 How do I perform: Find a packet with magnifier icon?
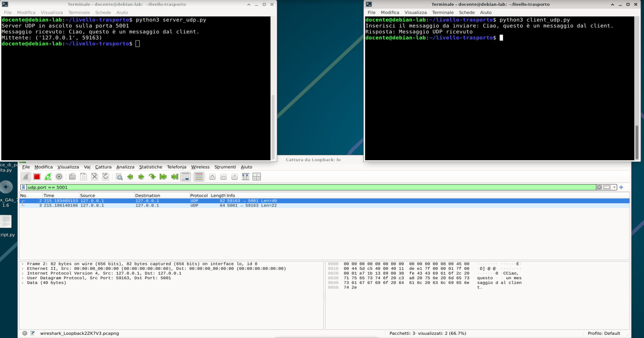coord(119,177)
